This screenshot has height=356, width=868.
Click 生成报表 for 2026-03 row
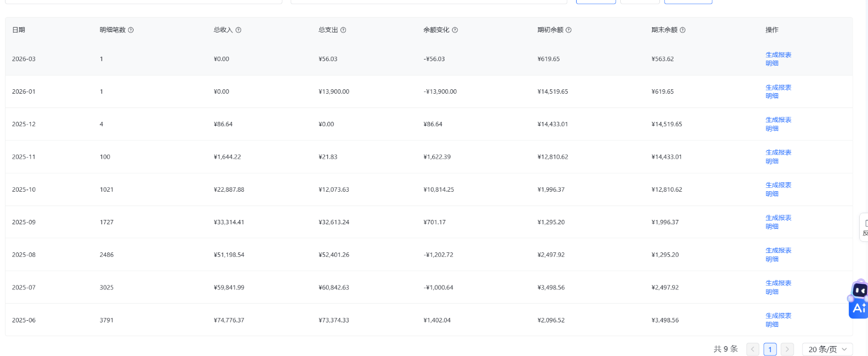click(778, 55)
